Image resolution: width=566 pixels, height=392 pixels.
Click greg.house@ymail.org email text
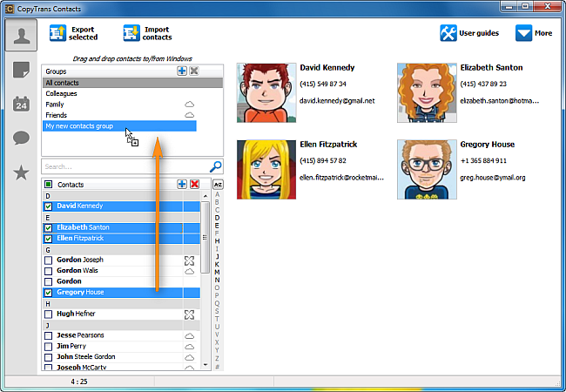pyautogui.click(x=492, y=178)
